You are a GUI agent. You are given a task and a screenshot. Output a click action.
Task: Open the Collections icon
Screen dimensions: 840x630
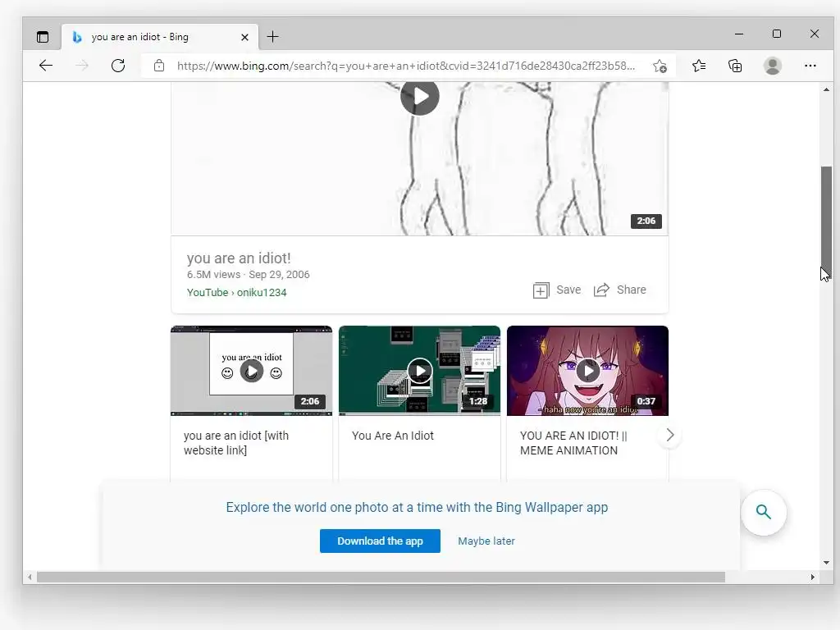pyautogui.click(x=735, y=66)
